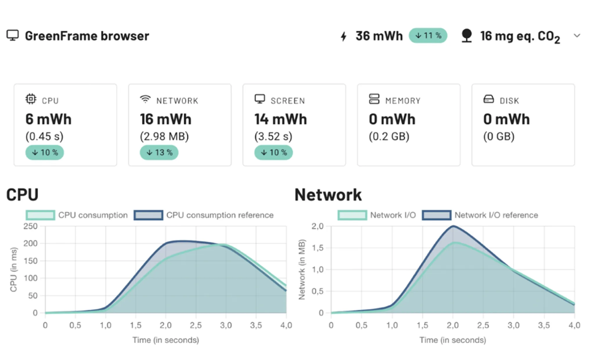Screen dimensions: 590x364
Task: Click the Memory server icon
Action: click(x=374, y=99)
